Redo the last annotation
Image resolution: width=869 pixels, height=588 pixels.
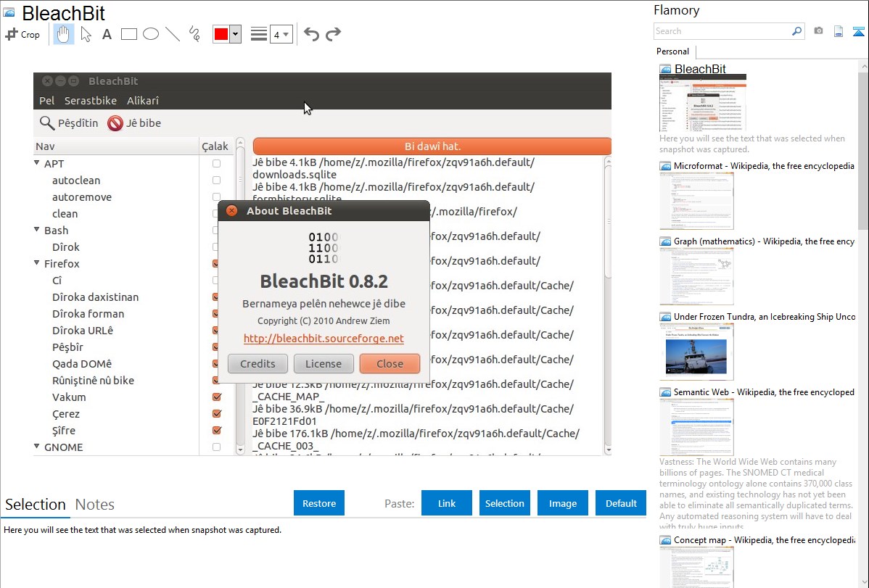[333, 34]
